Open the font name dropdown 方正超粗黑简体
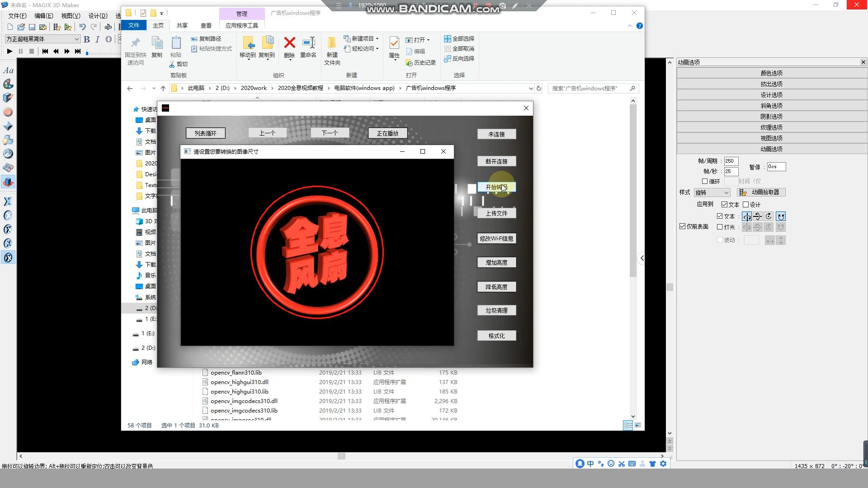 click(x=76, y=39)
